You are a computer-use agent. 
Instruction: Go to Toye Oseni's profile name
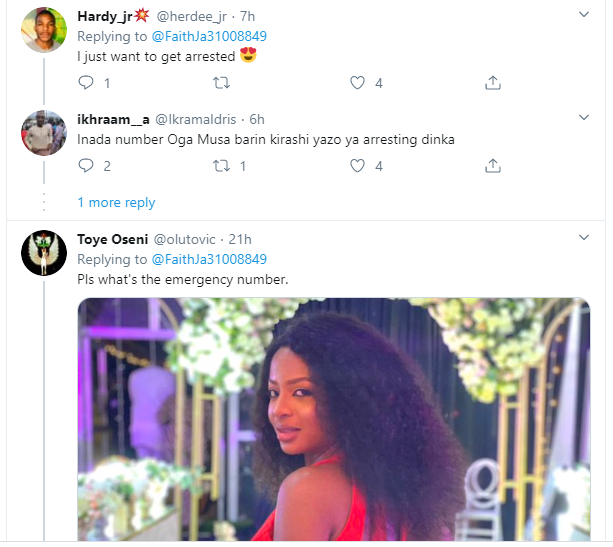111,239
